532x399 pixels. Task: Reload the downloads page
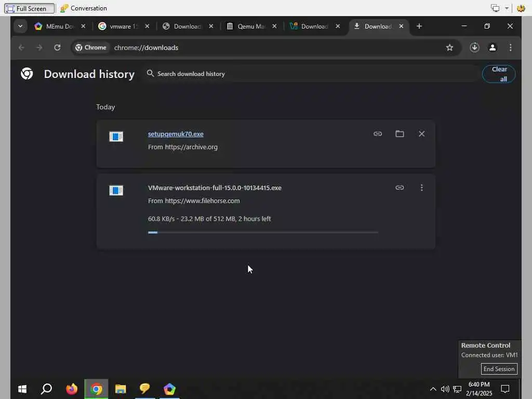click(57, 47)
